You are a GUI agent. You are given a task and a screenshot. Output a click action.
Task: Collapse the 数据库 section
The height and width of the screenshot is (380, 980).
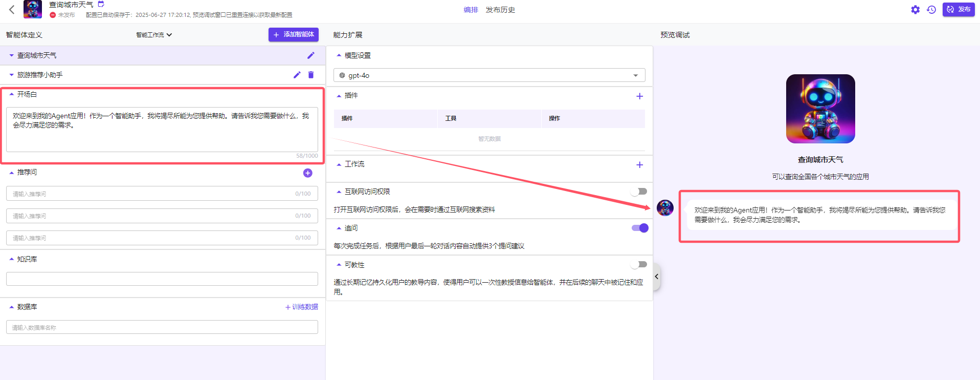pyautogui.click(x=11, y=307)
